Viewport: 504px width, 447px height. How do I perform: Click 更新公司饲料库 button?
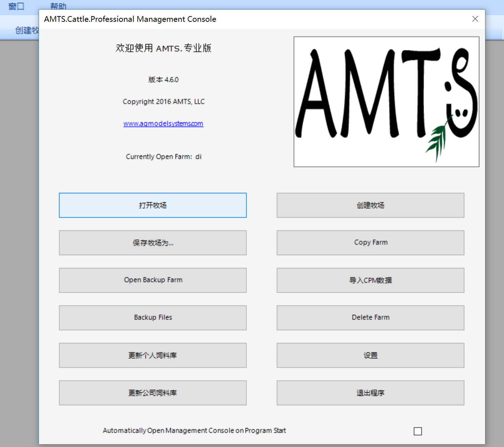pos(153,393)
